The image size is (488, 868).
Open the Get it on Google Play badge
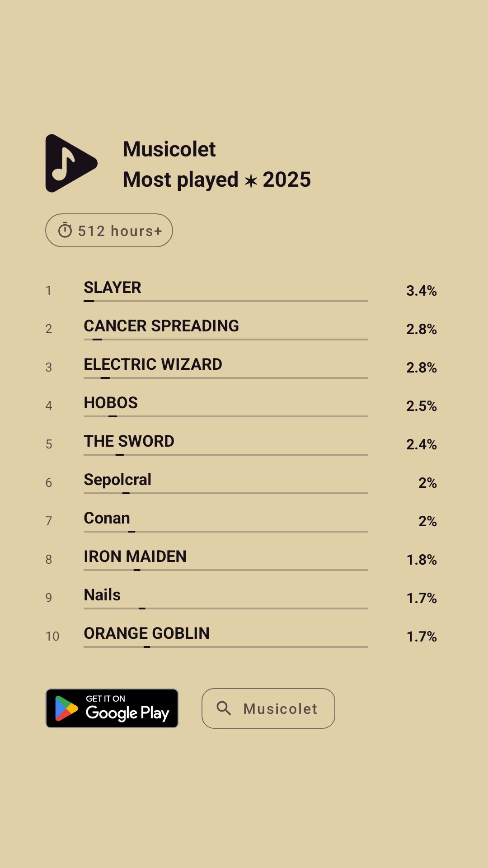pyautogui.click(x=112, y=708)
